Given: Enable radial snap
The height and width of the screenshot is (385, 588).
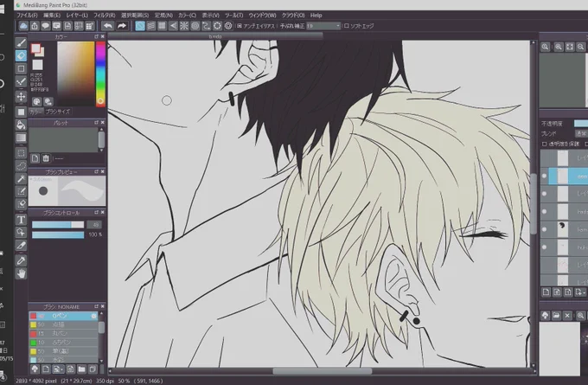Looking at the screenshot, I should coord(184,26).
